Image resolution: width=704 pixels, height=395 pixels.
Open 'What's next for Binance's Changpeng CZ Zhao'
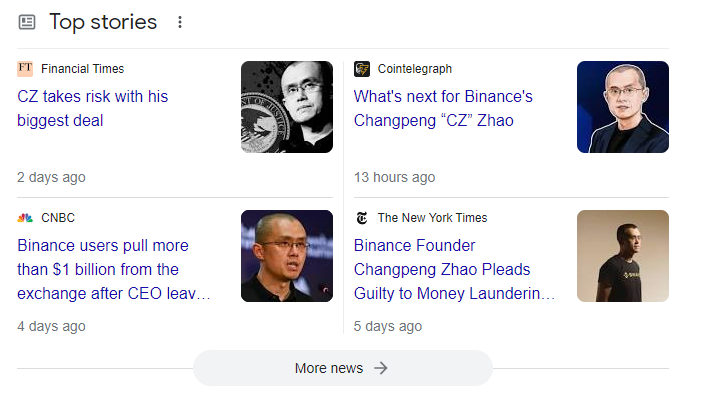pyautogui.click(x=443, y=108)
